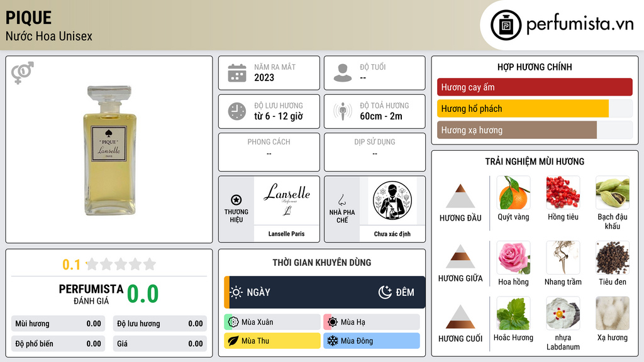
Task: Click the Trải nghiệm mùi hương heading
Action: coord(535,162)
